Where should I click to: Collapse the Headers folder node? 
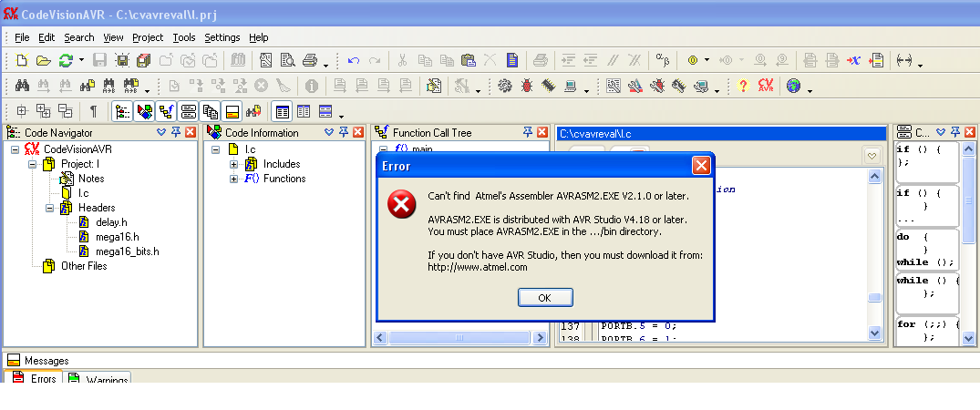[x=50, y=208]
